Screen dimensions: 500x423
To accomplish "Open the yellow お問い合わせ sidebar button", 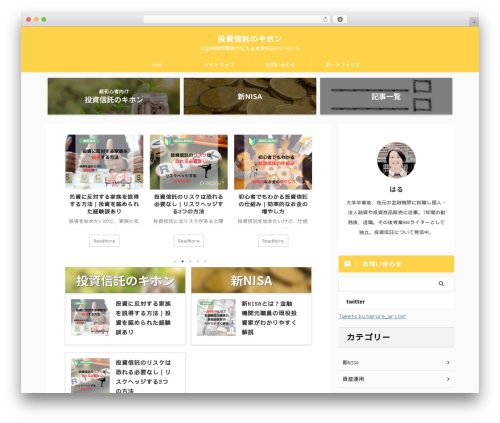I will coord(396,264).
